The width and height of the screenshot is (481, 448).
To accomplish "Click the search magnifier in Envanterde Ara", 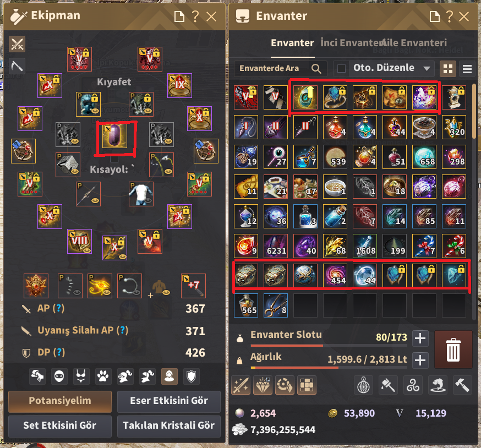I will pyautogui.click(x=316, y=68).
